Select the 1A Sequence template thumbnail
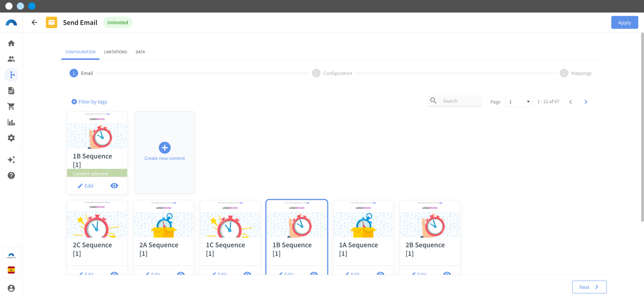644x299 pixels. (x=363, y=219)
